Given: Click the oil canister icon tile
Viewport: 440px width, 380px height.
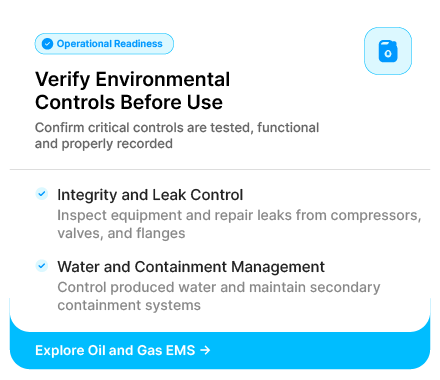Looking at the screenshot, I should pos(388,51).
